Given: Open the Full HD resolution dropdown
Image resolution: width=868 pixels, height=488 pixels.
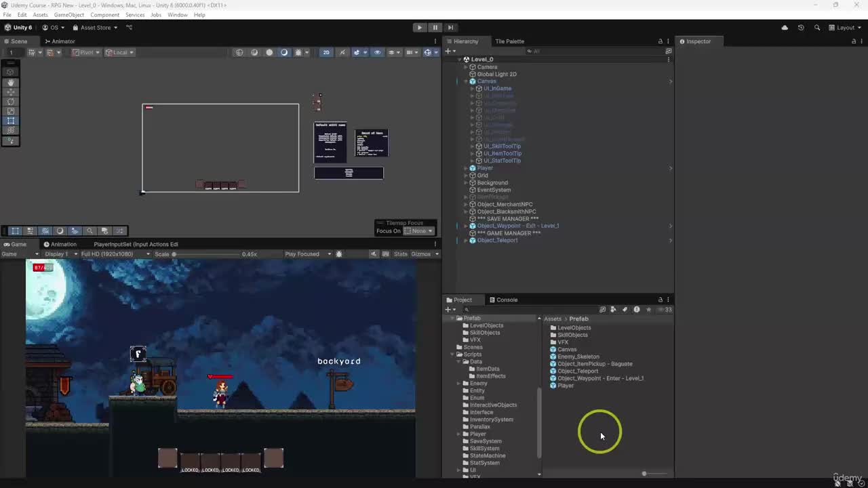Looking at the screenshot, I should pos(115,254).
